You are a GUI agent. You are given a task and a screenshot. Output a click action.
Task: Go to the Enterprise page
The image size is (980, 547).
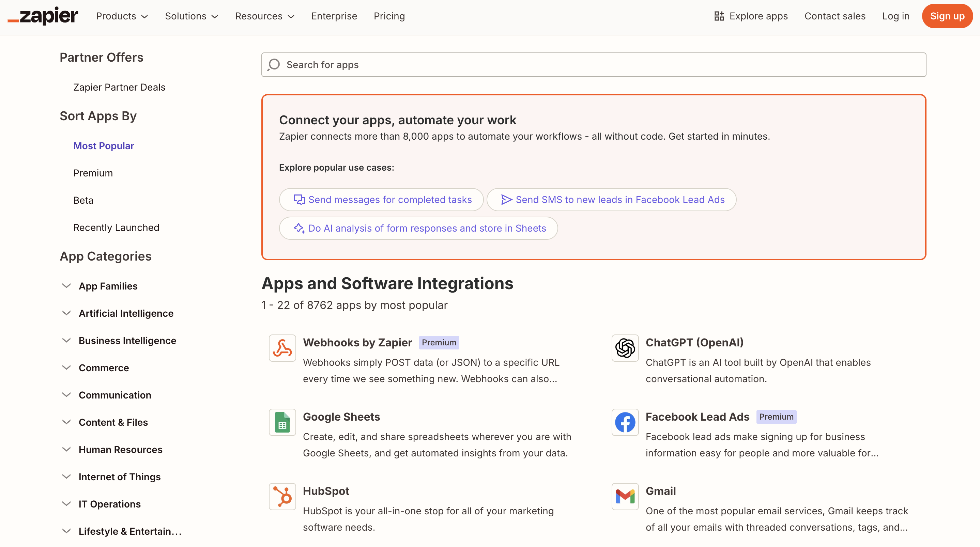coord(334,16)
